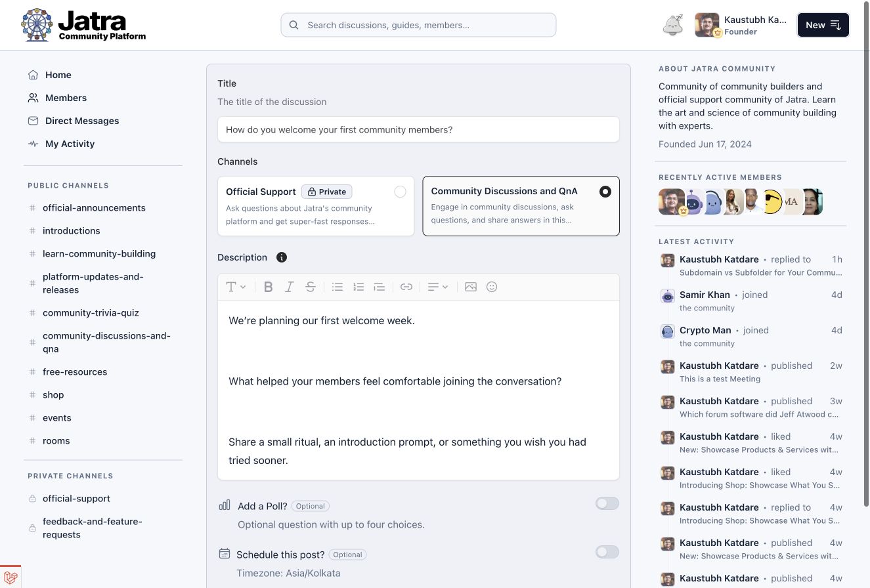The image size is (870, 588).
Task: Click the Jatra ferris wheel logo
Action: (37, 25)
